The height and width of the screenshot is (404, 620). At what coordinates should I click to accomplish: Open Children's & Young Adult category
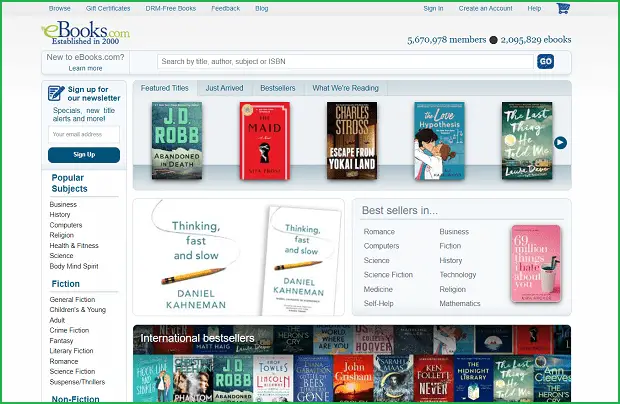click(x=78, y=315)
